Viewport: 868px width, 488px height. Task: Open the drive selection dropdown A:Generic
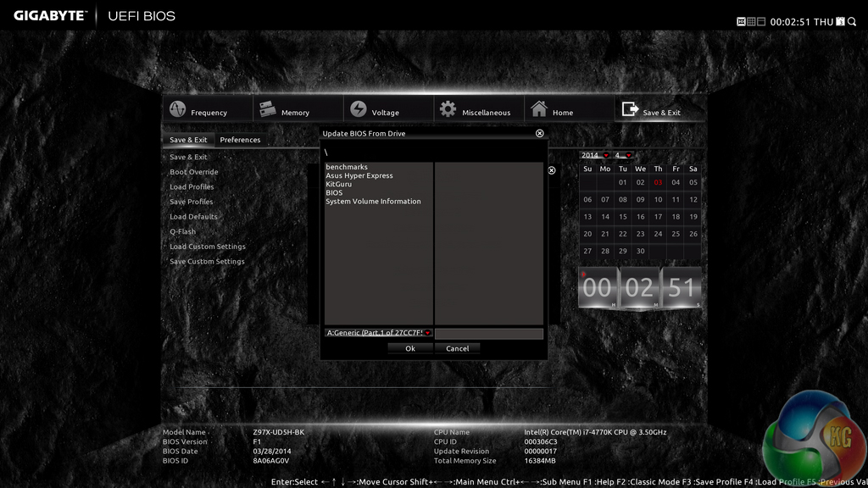click(379, 332)
